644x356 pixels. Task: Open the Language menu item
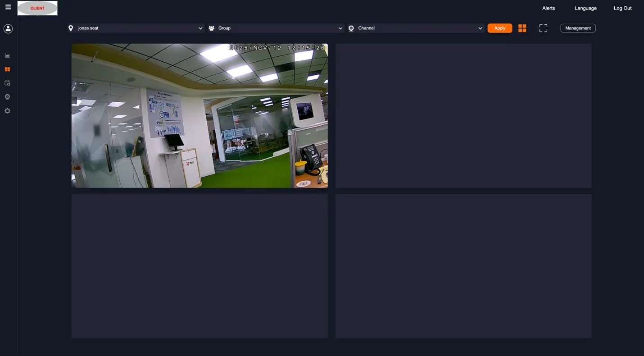click(585, 8)
